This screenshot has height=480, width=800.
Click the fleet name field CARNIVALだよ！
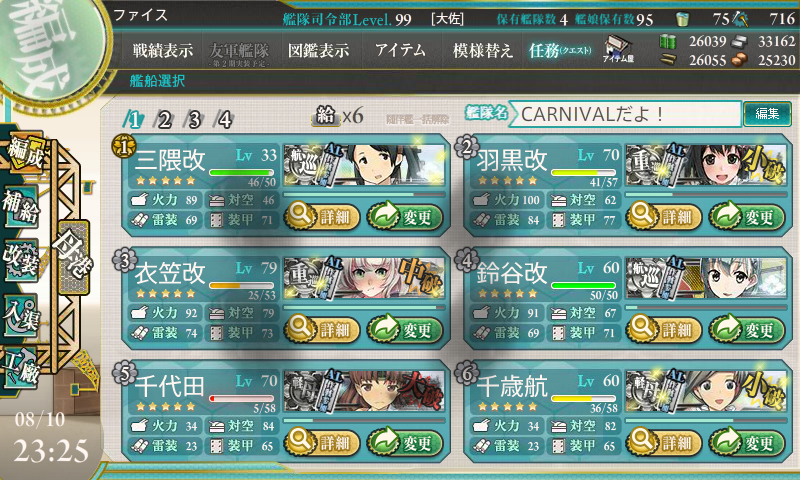[x=626, y=114]
